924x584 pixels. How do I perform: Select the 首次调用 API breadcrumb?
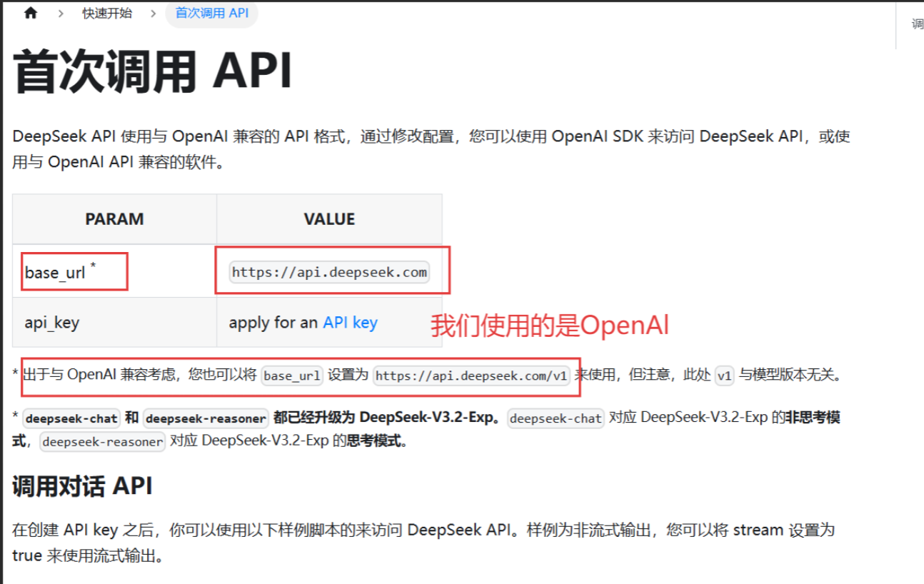[211, 14]
